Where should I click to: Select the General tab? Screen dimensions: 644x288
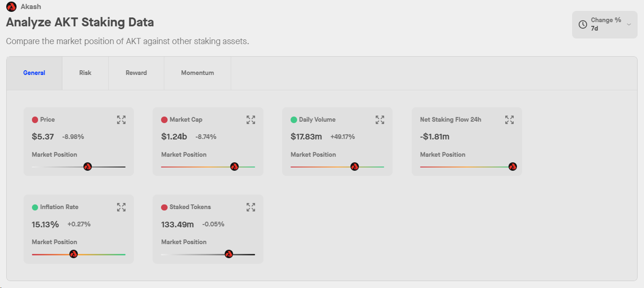pyautogui.click(x=34, y=73)
